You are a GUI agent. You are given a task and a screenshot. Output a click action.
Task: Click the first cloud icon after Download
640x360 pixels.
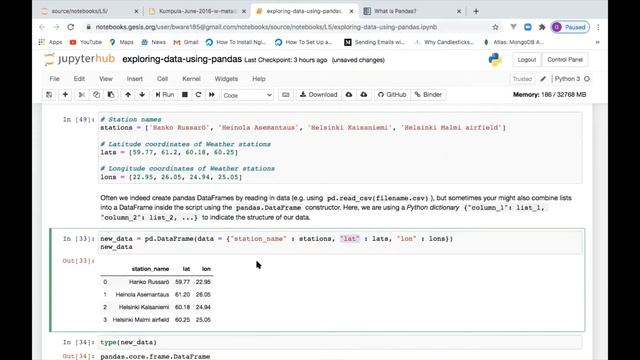point(349,95)
